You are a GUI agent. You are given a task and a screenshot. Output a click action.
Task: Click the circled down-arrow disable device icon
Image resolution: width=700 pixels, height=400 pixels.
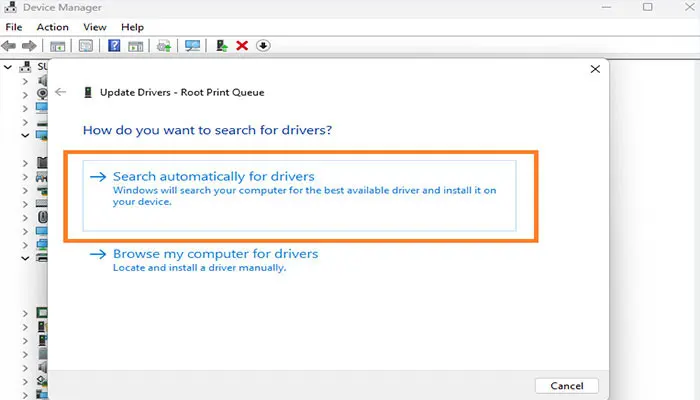pyautogui.click(x=263, y=46)
